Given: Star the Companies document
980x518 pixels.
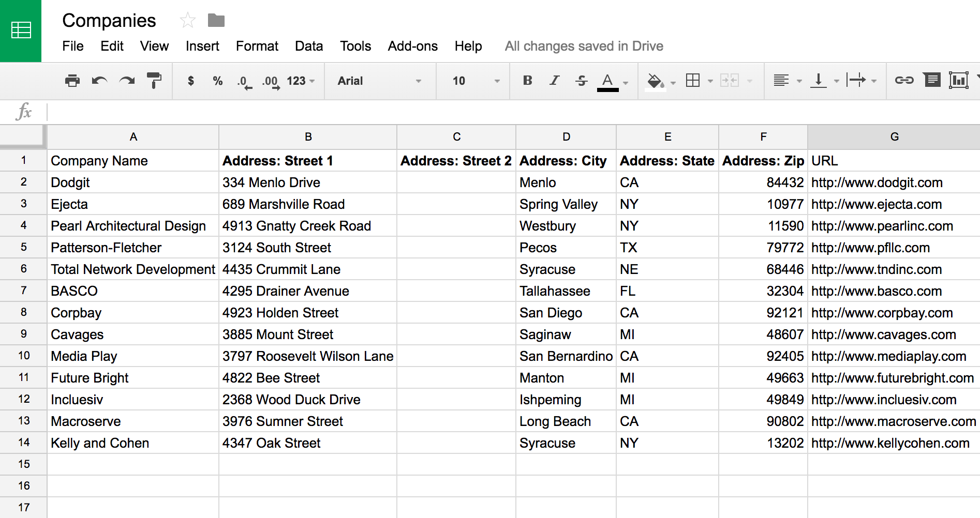Looking at the screenshot, I should pos(188,21).
